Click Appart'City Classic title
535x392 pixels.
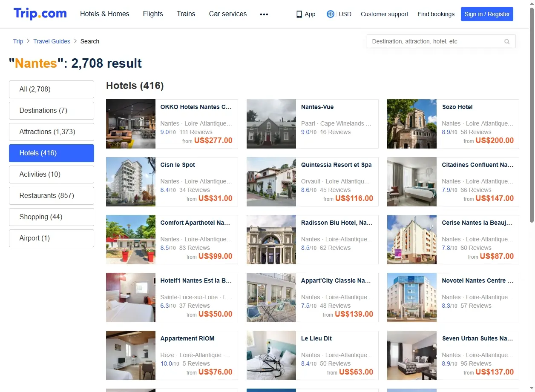coord(336,280)
